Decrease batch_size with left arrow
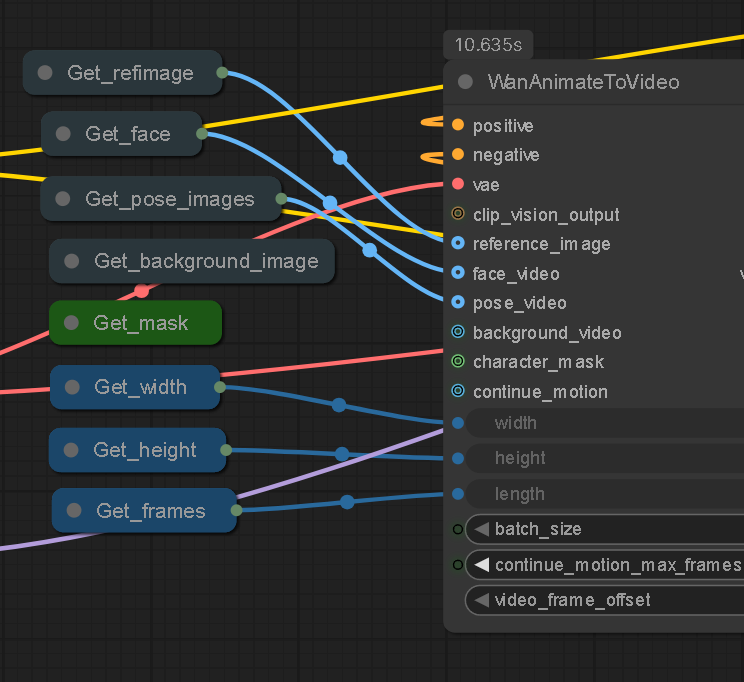 tap(482, 529)
